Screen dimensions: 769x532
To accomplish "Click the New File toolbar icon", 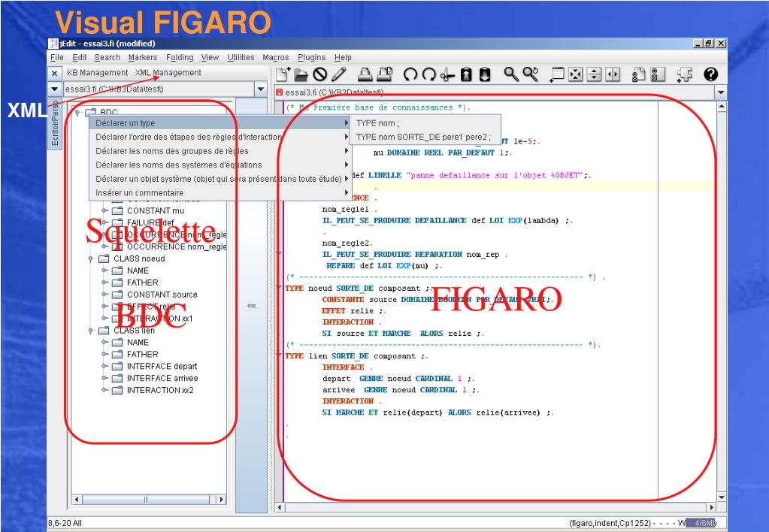I will coord(283,74).
